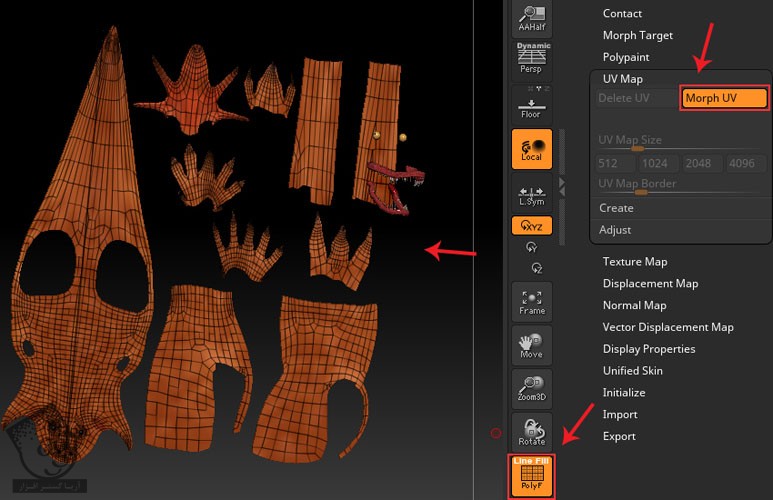The image size is (773, 500).
Task: Select the Move view tool
Action: pos(532,345)
